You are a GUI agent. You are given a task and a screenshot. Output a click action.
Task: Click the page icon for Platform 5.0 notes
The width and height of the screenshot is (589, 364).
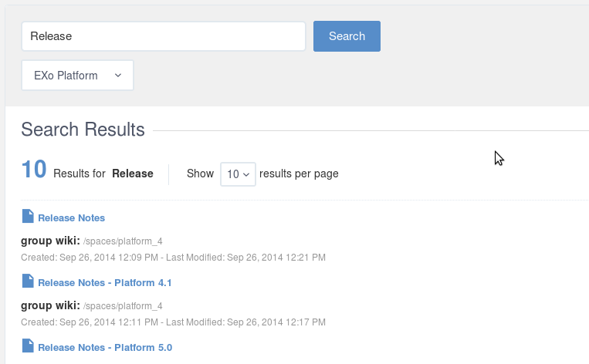pyautogui.click(x=28, y=346)
